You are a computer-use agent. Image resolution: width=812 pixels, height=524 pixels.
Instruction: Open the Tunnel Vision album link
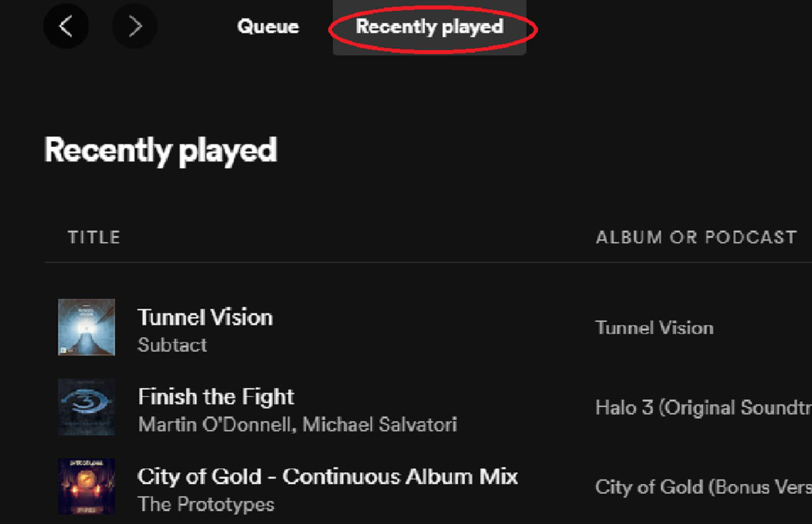pos(654,328)
